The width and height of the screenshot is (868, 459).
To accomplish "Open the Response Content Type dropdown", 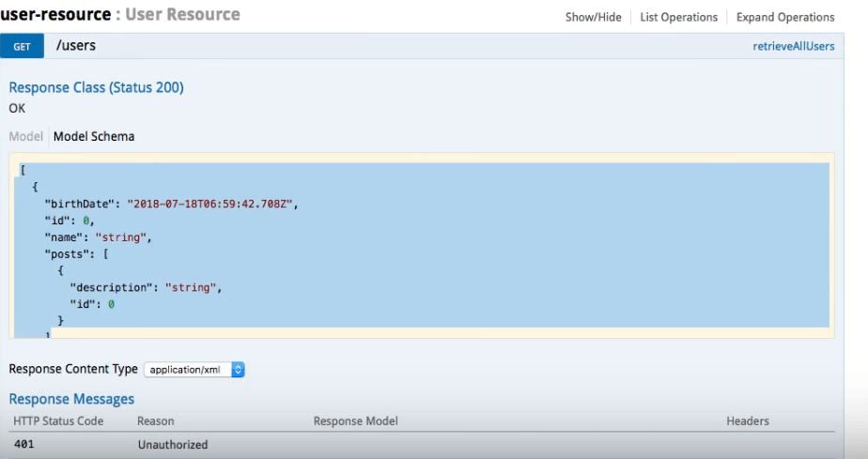I will [194, 370].
